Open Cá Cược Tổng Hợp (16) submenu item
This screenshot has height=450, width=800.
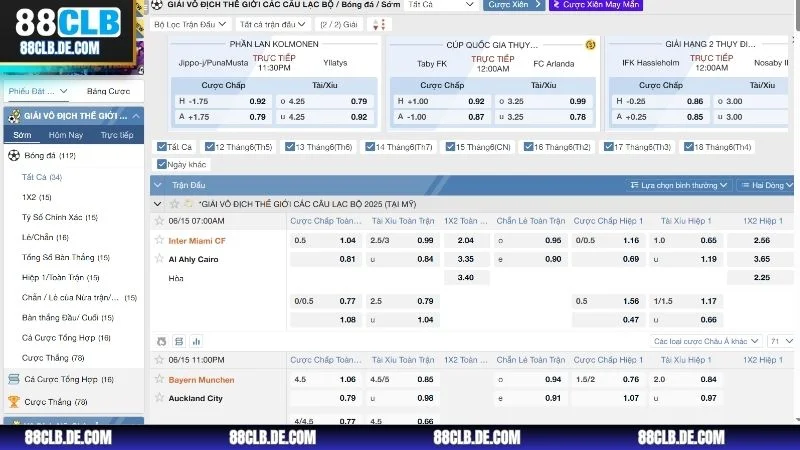[66, 338]
